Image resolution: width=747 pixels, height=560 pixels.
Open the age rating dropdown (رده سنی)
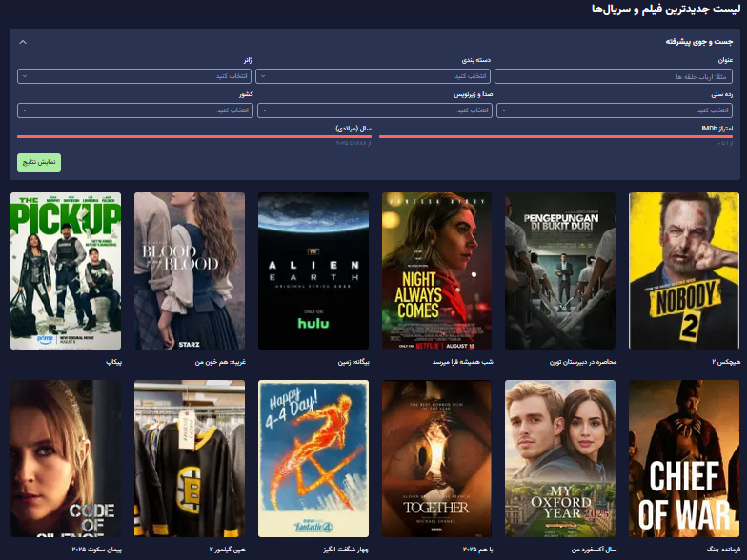[x=614, y=110]
